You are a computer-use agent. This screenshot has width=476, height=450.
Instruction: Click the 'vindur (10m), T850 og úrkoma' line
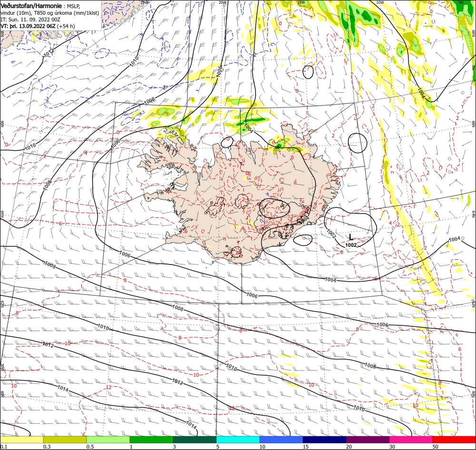(50, 13)
